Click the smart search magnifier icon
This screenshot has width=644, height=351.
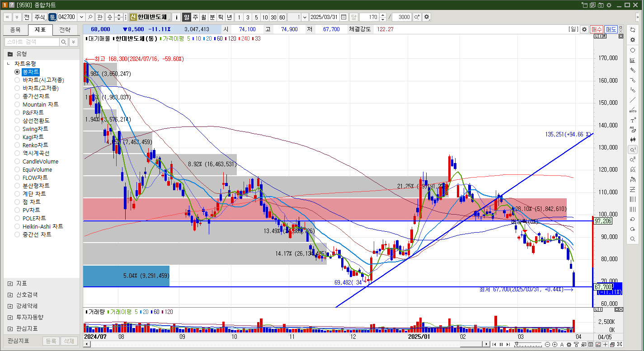pyautogui.click(x=64, y=42)
